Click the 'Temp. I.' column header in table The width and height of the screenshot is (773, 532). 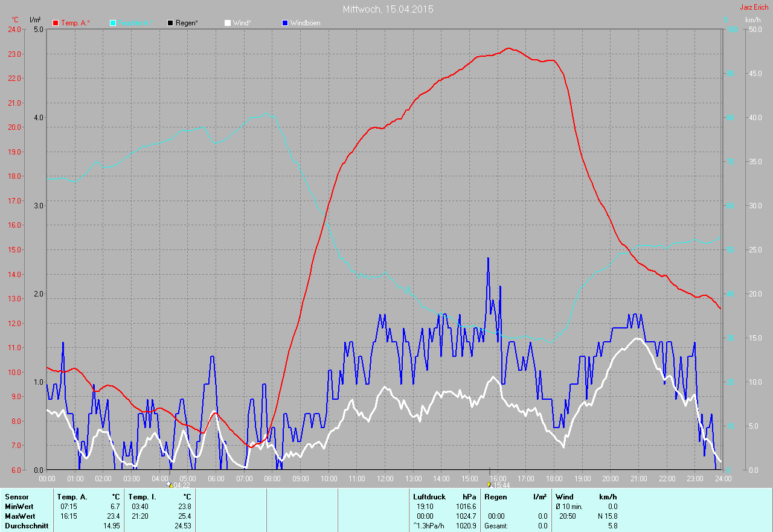143,497
